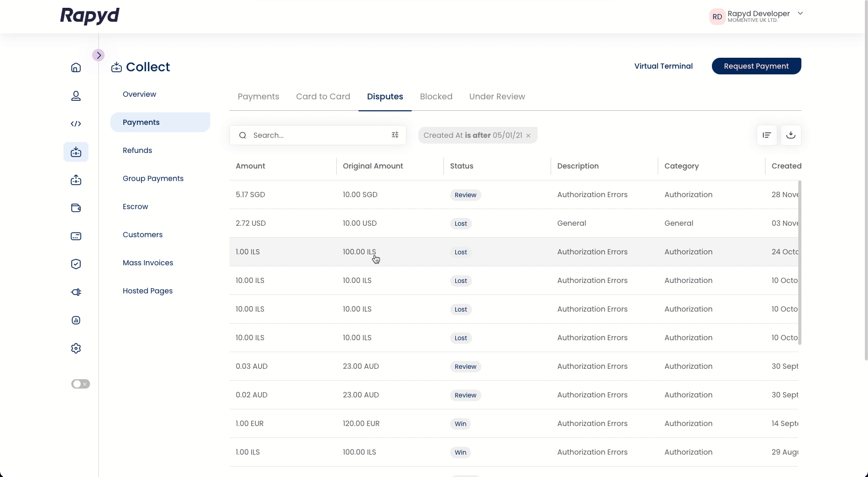Screen dimensions: 868x477
Task: Click the Search input field
Action: pos(317,135)
